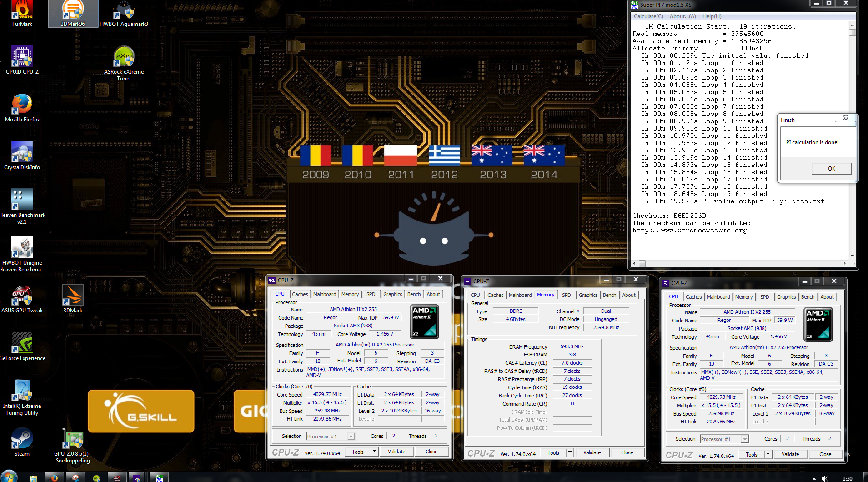Viewport: 868px width, 482px height.
Task: Launch Intel Extreme Tuning Utility icon
Action: tap(22, 398)
